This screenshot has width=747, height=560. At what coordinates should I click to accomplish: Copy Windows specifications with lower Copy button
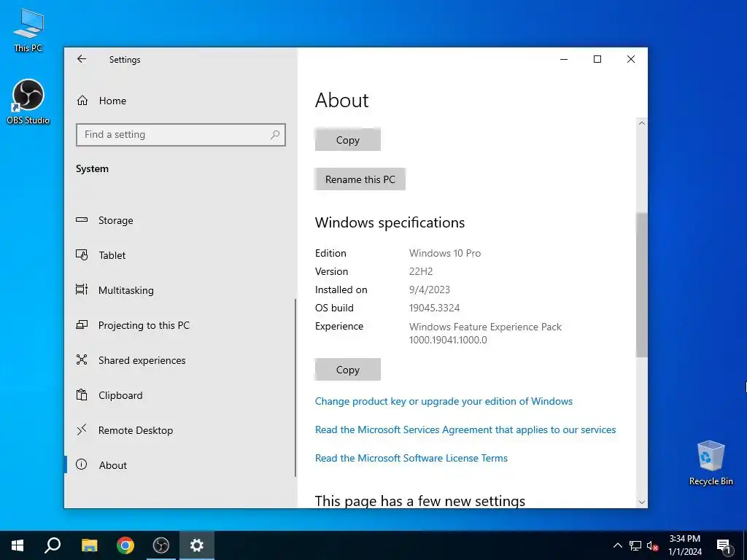[348, 370]
